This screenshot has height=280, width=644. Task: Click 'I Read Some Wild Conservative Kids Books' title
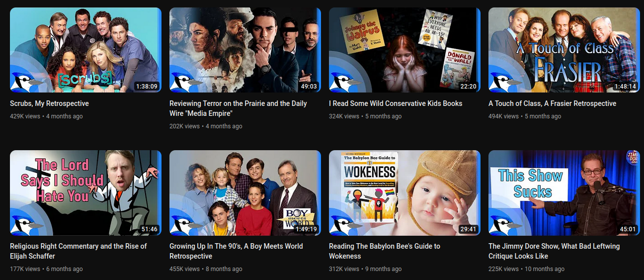(396, 103)
